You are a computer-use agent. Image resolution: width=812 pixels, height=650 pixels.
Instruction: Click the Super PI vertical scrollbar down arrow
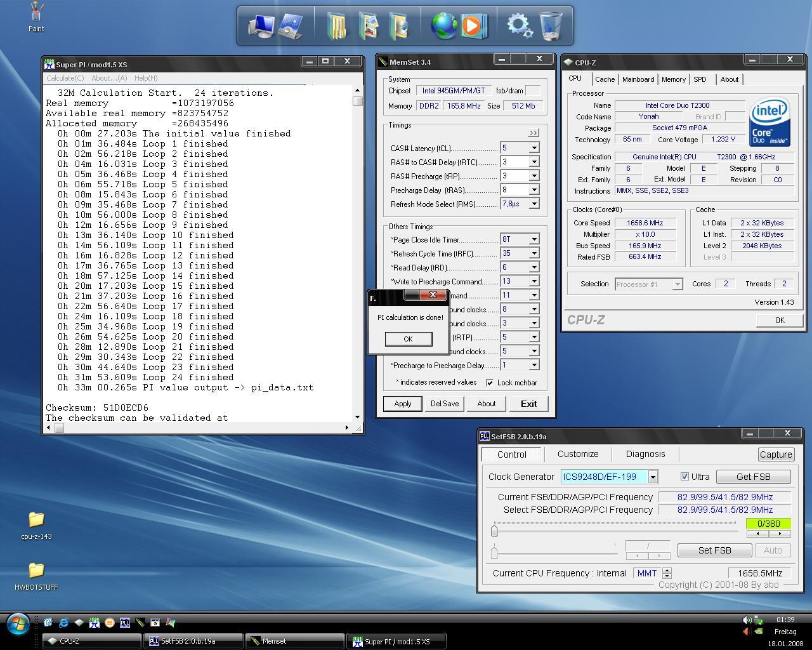(x=358, y=417)
